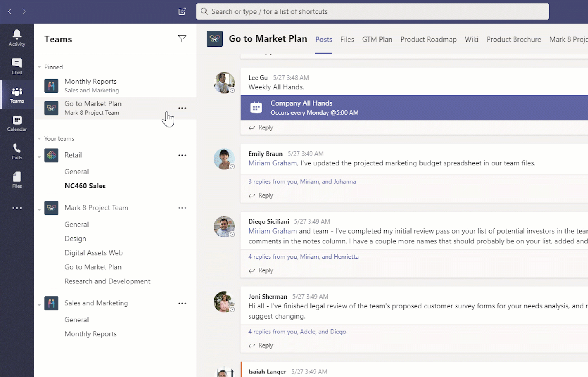Go forward with the right arrow
Viewport: 588px width, 377px height.
pyautogui.click(x=24, y=11)
